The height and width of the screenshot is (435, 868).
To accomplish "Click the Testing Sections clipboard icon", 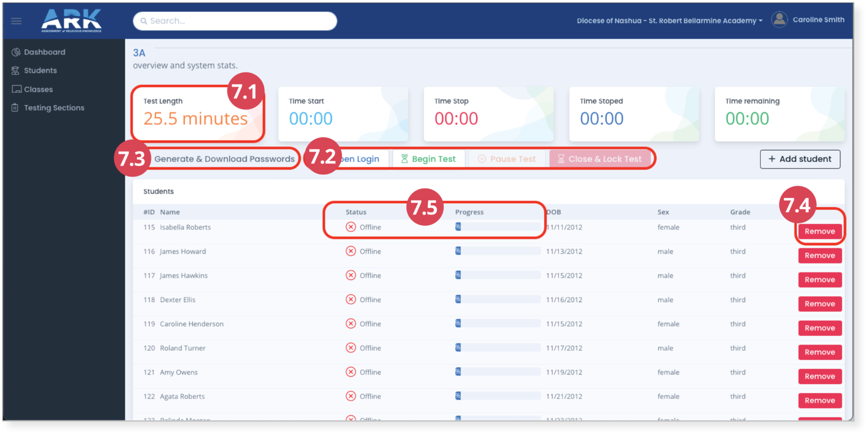I will pos(16,108).
